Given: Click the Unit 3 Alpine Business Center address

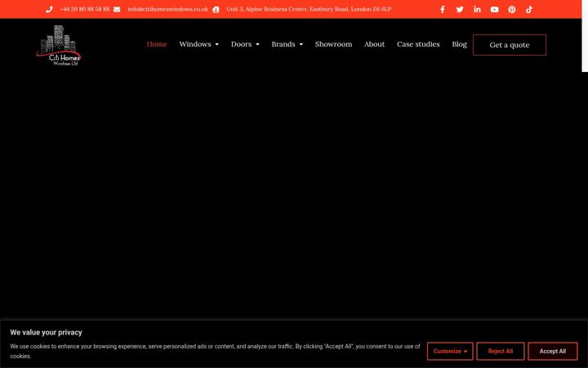Looking at the screenshot, I should point(309,9).
